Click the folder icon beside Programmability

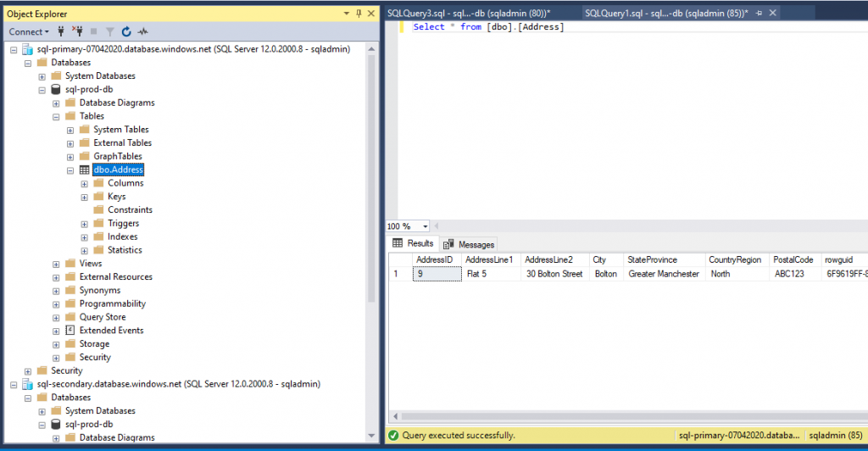(x=70, y=303)
